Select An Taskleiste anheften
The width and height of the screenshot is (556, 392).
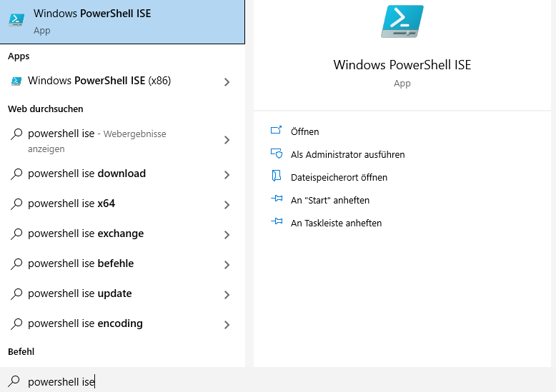[x=336, y=223]
